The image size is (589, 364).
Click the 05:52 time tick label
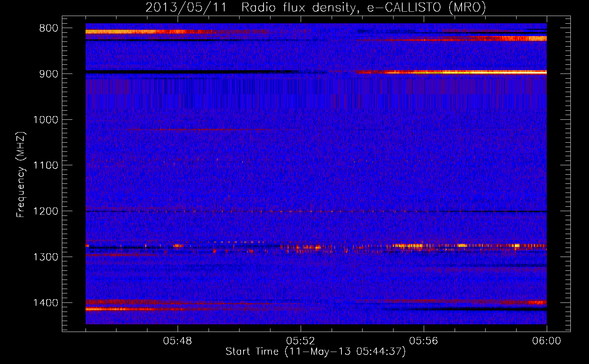pyautogui.click(x=301, y=341)
